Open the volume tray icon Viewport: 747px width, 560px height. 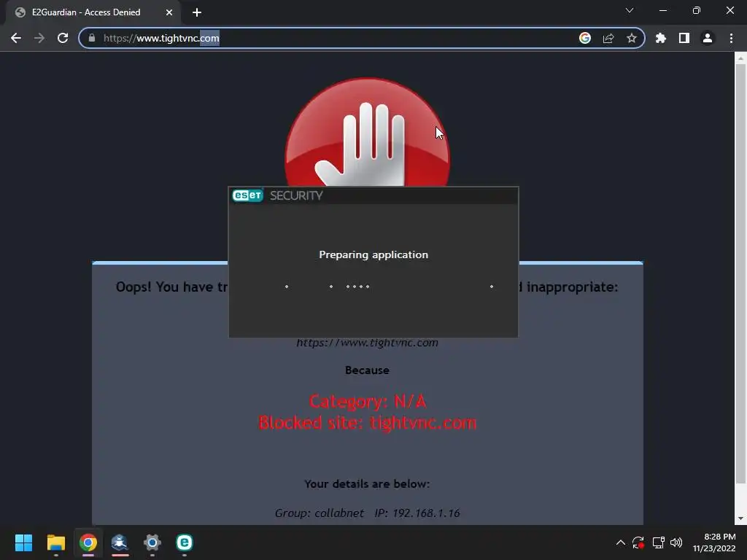(676, 542)
